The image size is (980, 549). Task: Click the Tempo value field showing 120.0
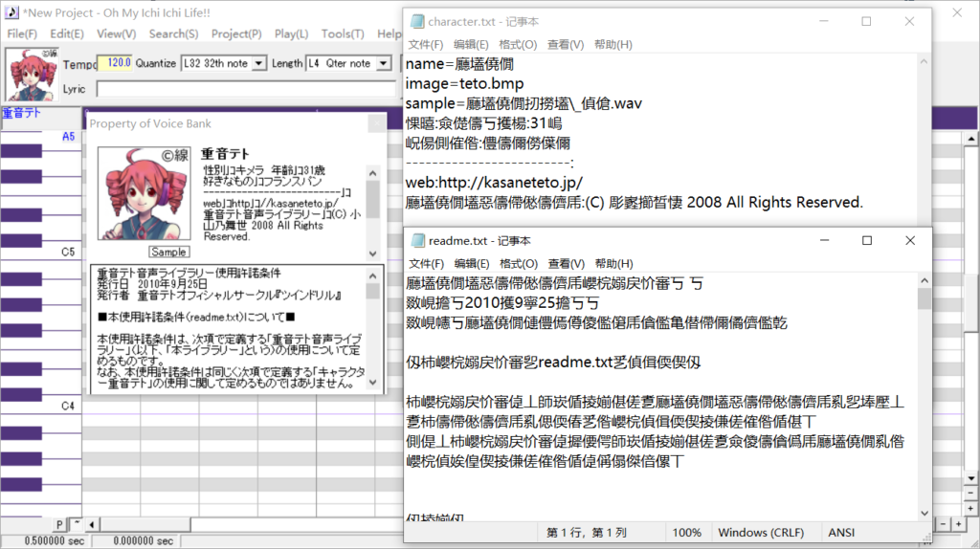[x=116, y=64]
